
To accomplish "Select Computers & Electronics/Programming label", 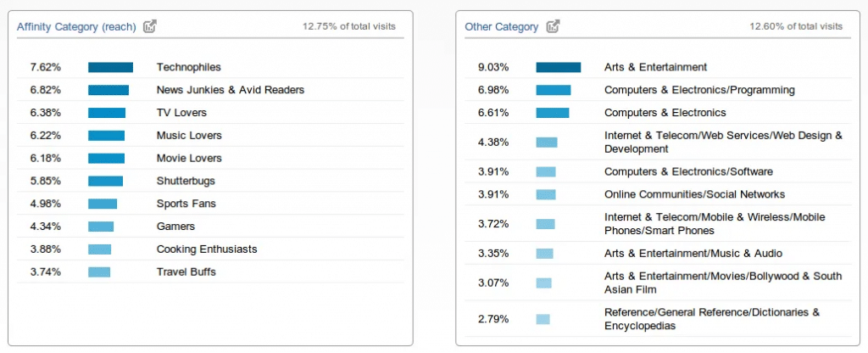I will 699,90.
